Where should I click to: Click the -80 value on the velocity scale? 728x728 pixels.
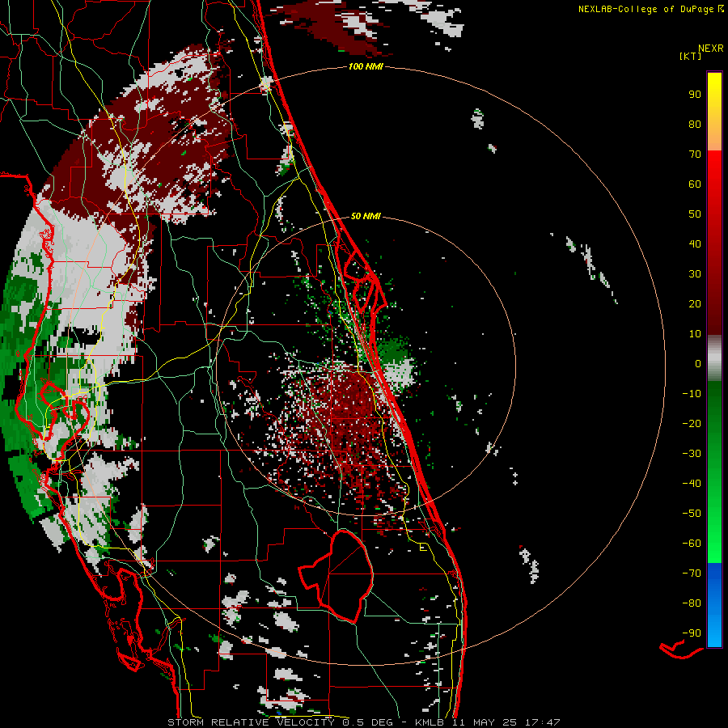tap(692, 603)
